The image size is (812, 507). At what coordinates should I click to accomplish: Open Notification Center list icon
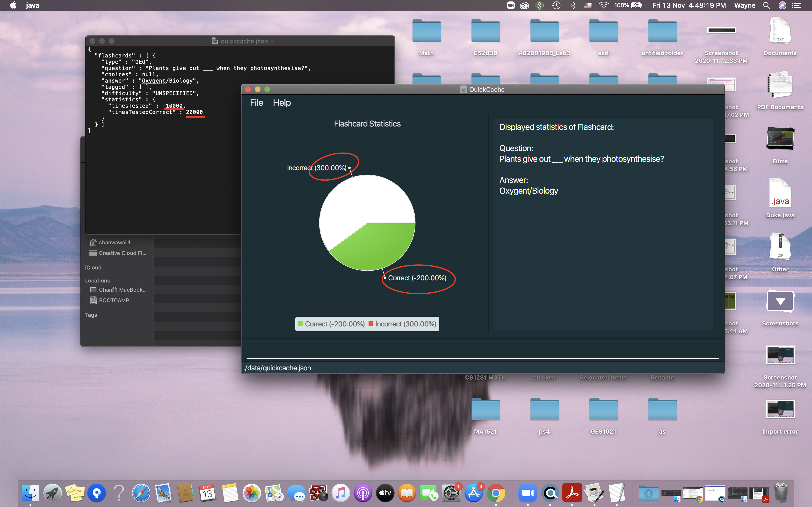coord(797,5)
